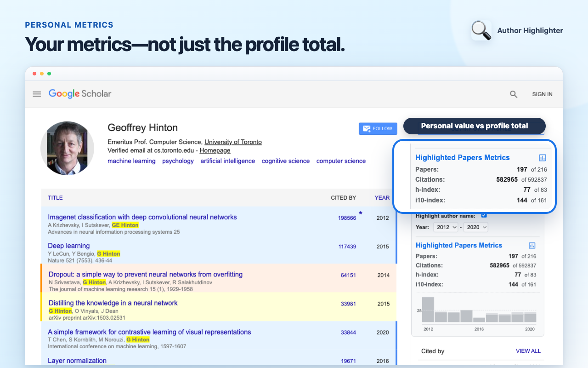
Task: Click VIEW ALL in the Cited by section
Action: (528, 351)
